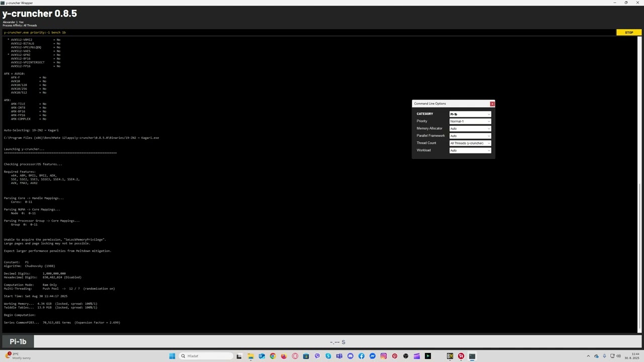Screen dimensions: 644x362
Task: Click the console vertical scrollbar
Action: (640, 184)
